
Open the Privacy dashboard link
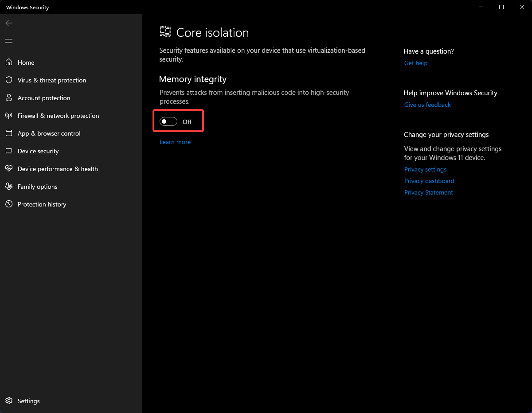coord(429,181)
